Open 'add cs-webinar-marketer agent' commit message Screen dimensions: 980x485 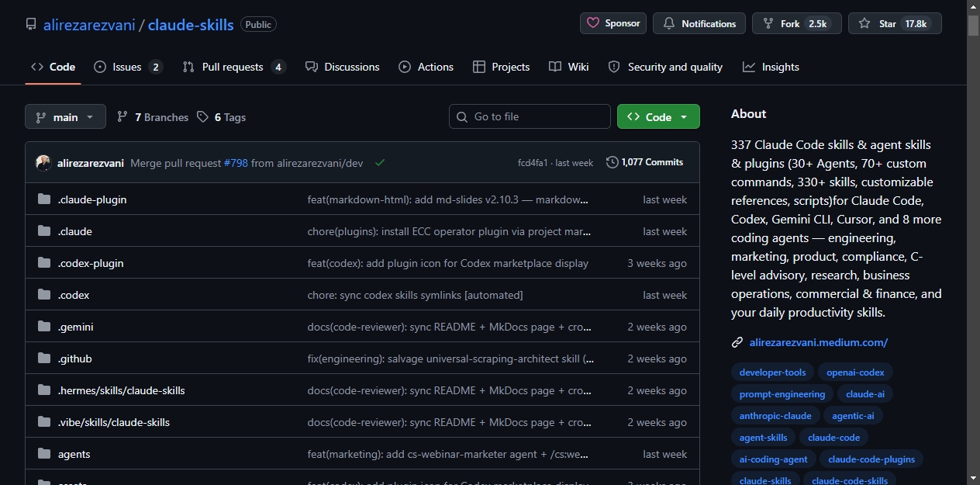(x=448, y=454)
